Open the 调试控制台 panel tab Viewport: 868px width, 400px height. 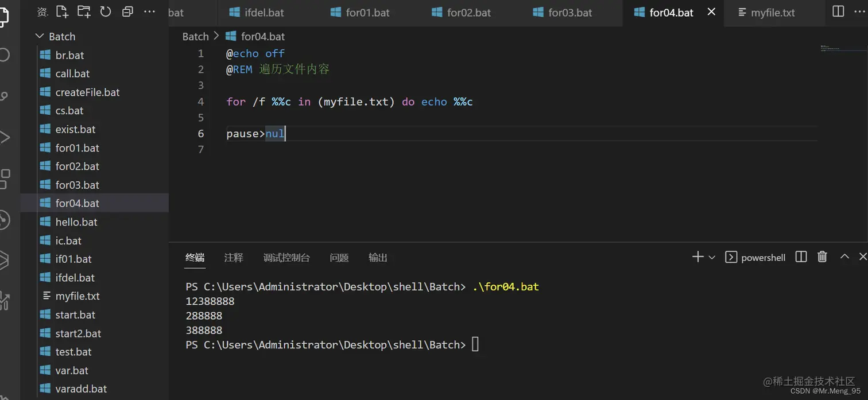tap(286, 258)
